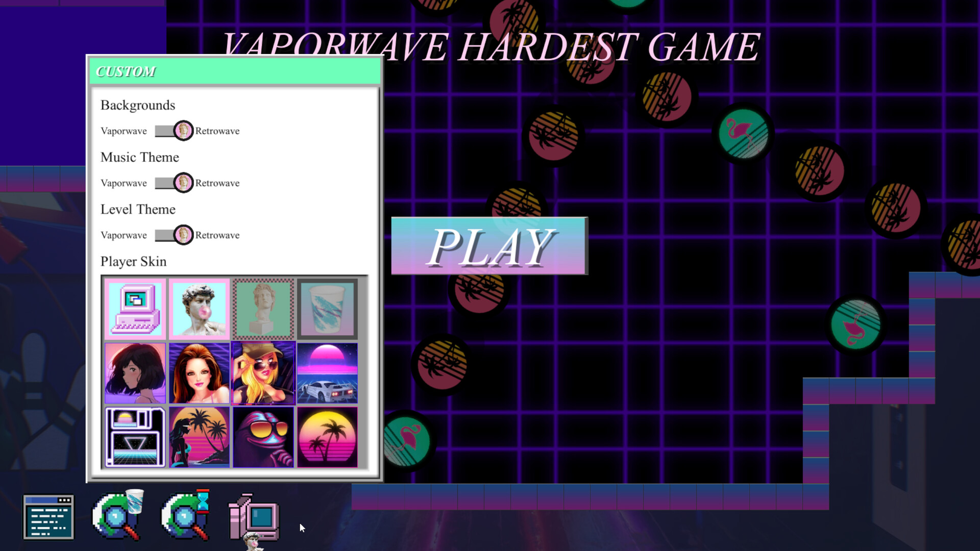Choose the palm tree sunset skin
Screen dimensions: 980x551
327,436
